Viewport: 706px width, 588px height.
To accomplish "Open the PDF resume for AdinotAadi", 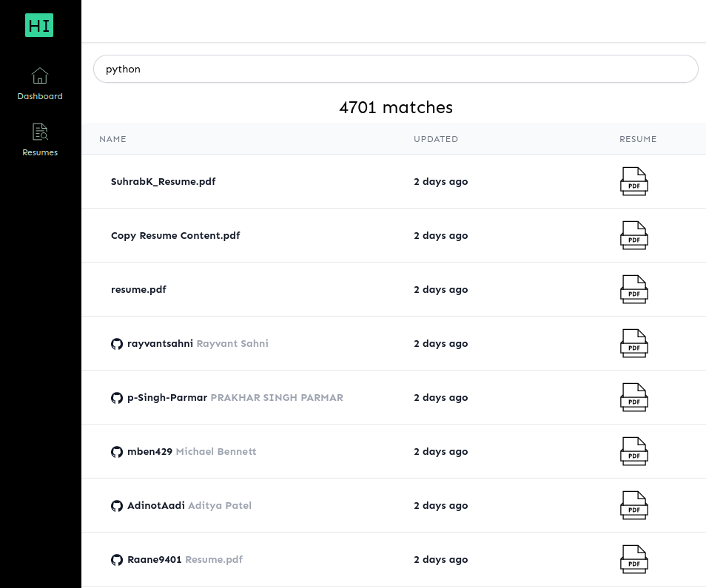I will tap(633, 505).
